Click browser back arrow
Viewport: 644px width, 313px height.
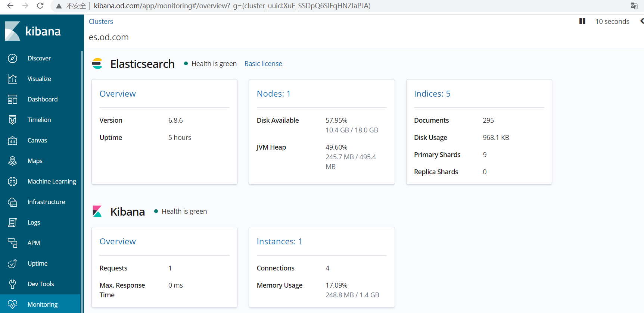pyautogui.click(x=10, y=6)
